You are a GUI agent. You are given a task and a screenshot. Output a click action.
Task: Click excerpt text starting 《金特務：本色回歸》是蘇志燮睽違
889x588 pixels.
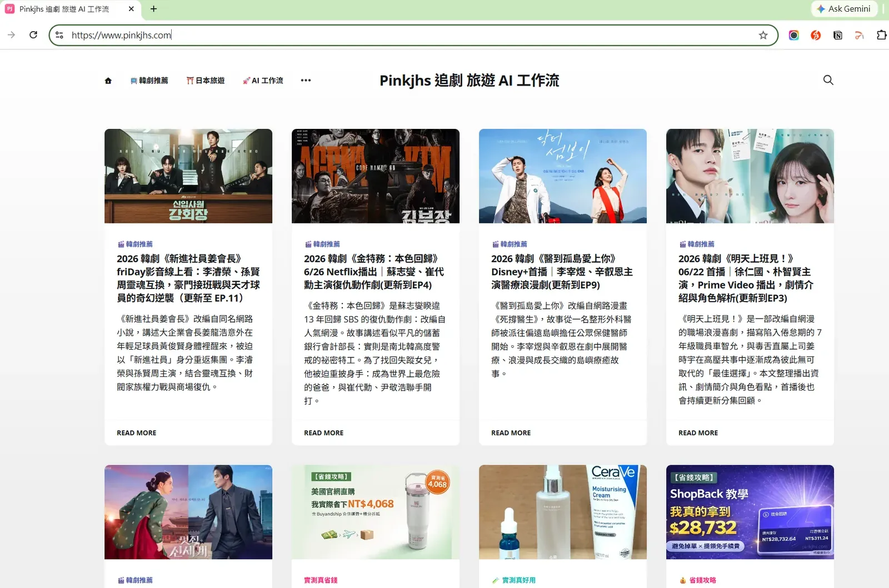pos(374,353)
